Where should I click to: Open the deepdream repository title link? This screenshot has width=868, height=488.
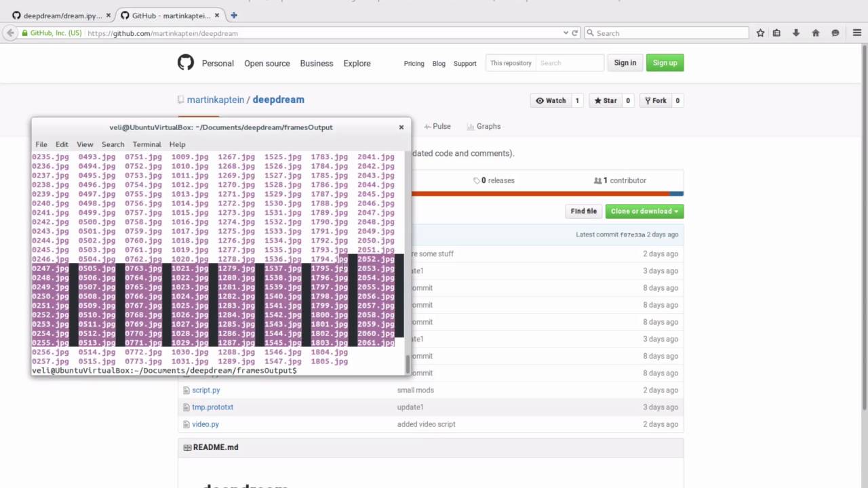click(x=279, y=100)
